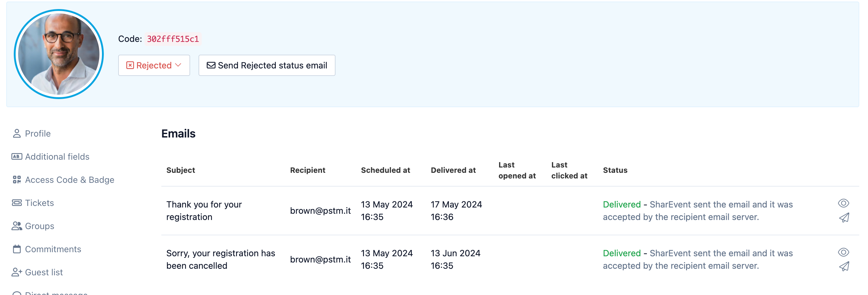Click the Guest list add-person icon
This screenshot has width=868, height=295.
tap(17, 272)
